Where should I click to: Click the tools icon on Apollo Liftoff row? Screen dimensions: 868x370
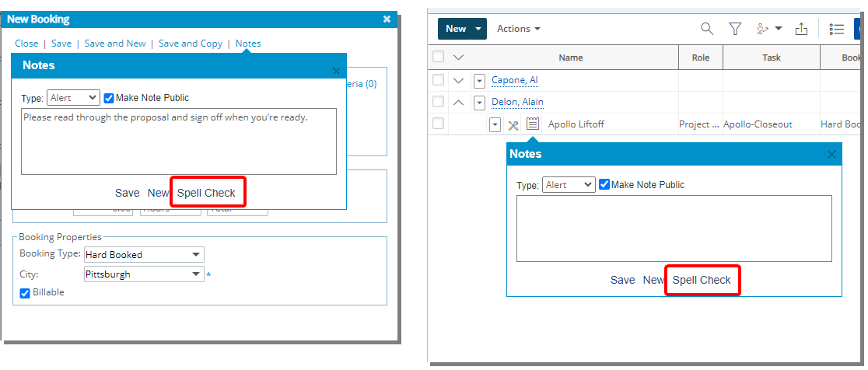pyautogui.click(x=513, y=124)
